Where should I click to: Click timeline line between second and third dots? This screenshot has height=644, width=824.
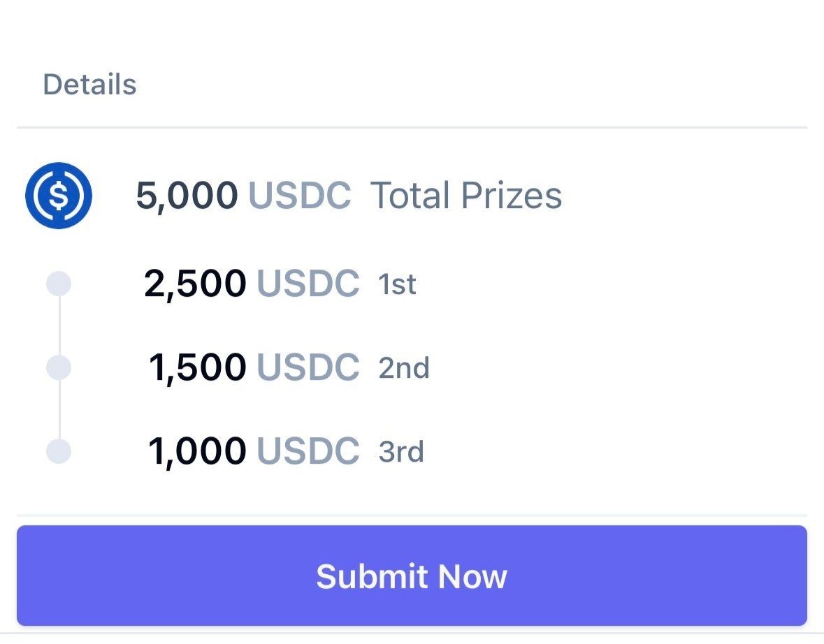pyautogui.click(x=59, y=409)
